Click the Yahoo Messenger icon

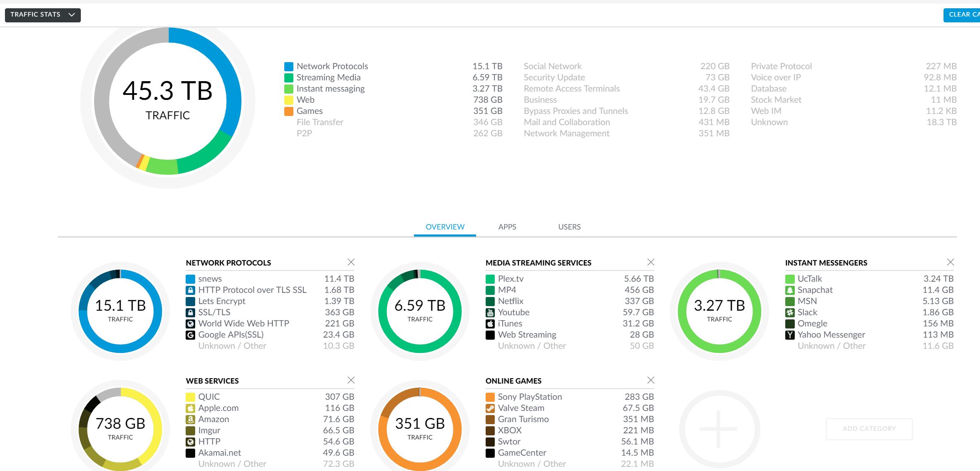(x=790, y=335)
